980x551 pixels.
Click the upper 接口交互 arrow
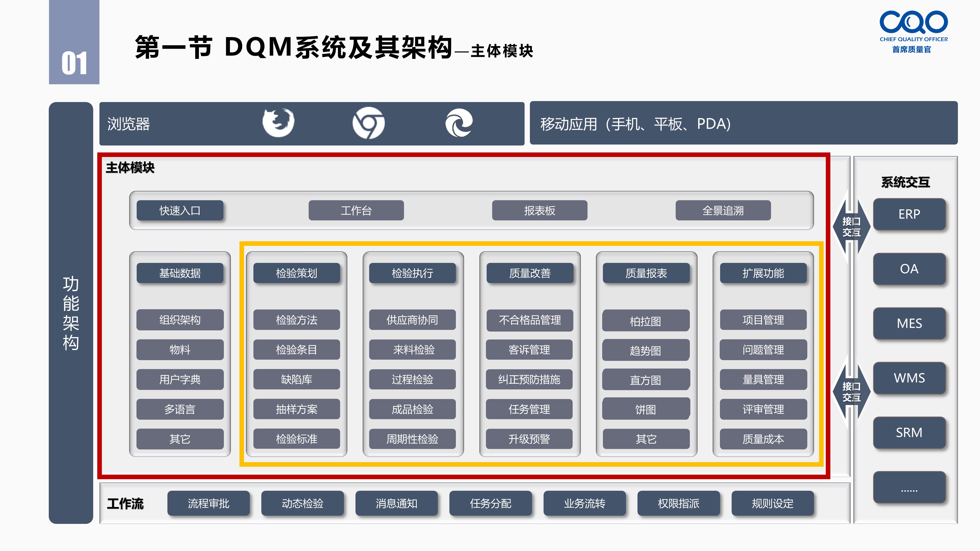tap(851, 227)
